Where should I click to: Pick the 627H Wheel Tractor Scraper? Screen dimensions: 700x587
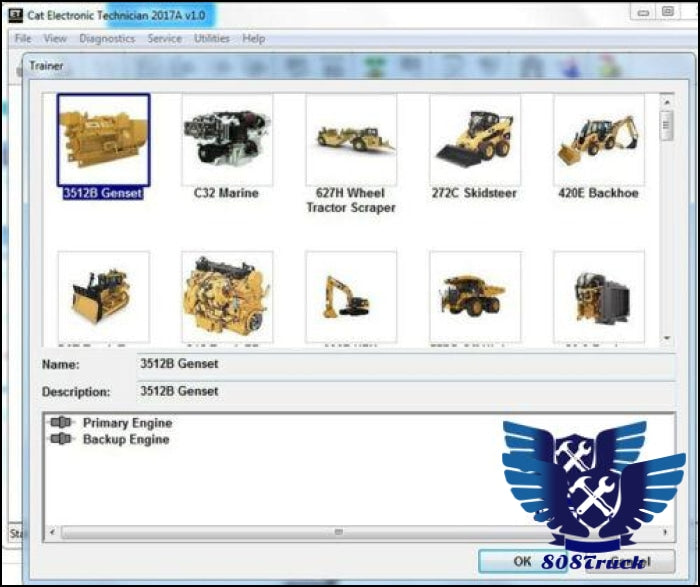[x=351, y=140]
